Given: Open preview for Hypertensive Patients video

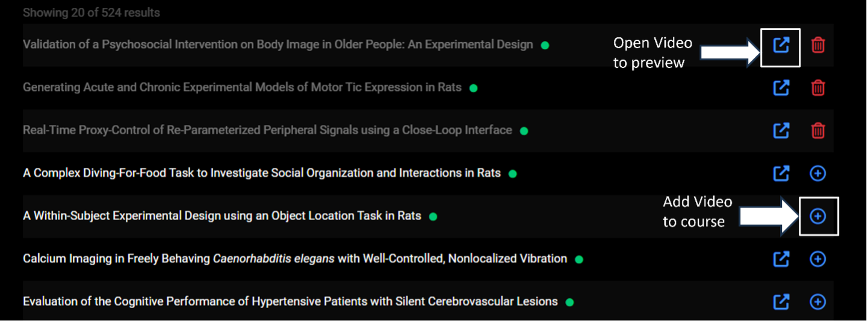Looking at the screenshot, I should 781,301.
